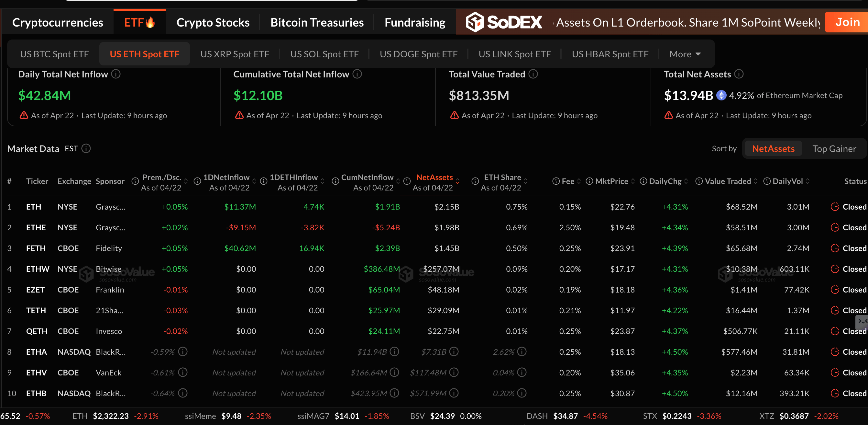Viewport: 868px width, 425px height.
Task: Click the SoDEX logo in banner
Action: (504, 22)
